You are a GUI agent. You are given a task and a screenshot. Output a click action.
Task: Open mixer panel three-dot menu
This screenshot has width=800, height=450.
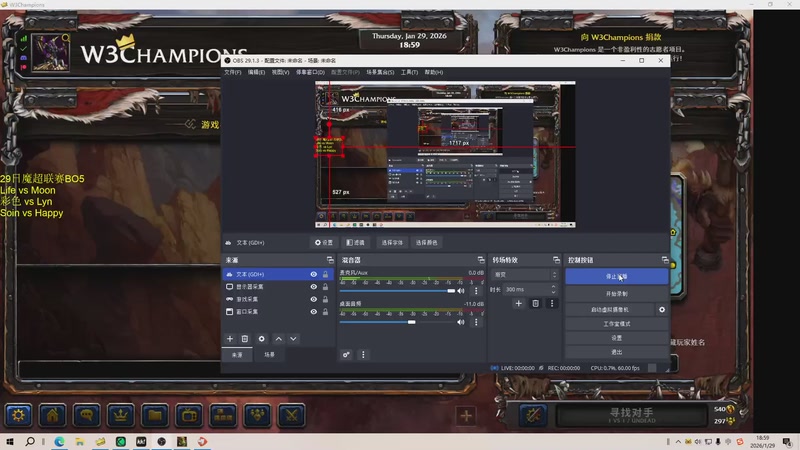coord(363,355)
